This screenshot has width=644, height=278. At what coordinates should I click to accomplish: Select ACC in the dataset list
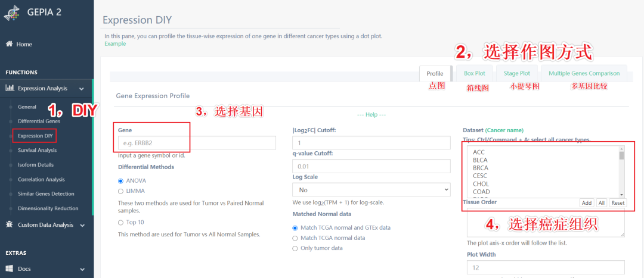click(x=479, y=152)
